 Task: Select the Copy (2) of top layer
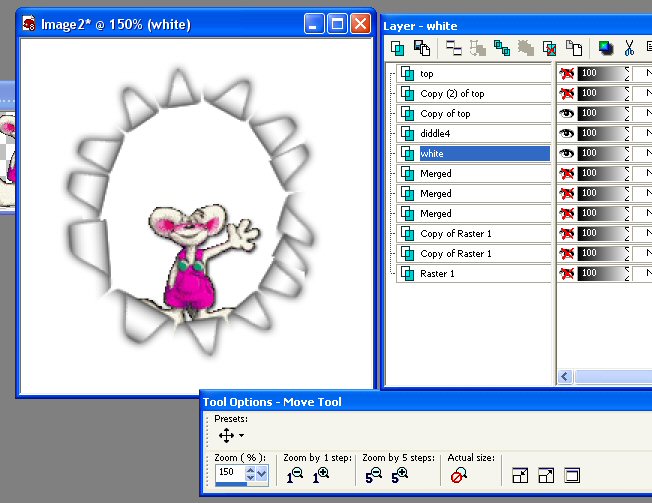473,94
